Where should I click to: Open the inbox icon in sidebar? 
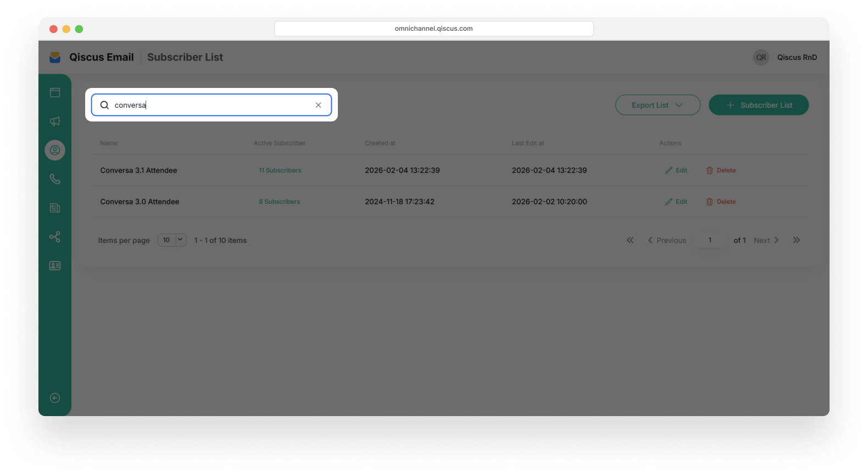click(x=55, y=92)
